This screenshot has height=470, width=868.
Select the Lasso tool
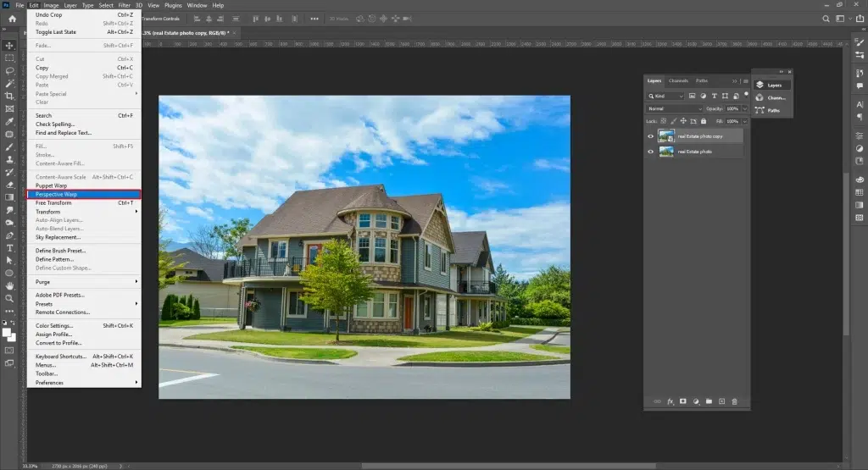click(9, 71)
